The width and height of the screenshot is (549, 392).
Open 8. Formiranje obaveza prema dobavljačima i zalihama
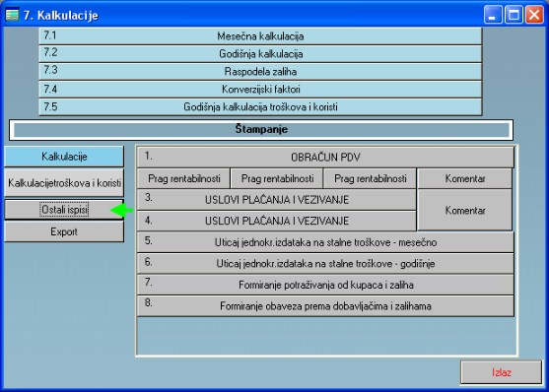coord(325,306)
